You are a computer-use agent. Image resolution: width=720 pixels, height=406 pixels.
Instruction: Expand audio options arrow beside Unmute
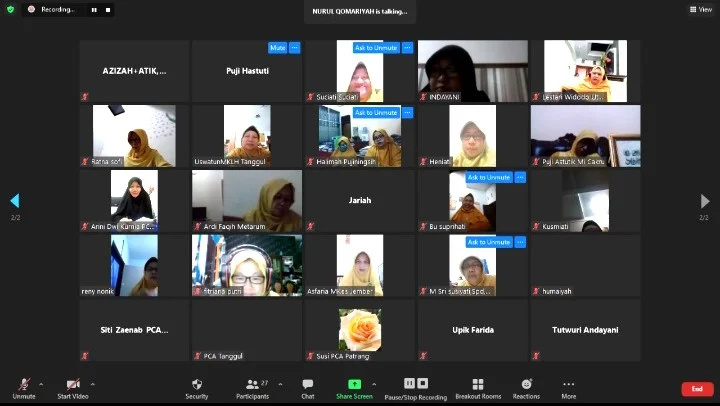point(41,383)
